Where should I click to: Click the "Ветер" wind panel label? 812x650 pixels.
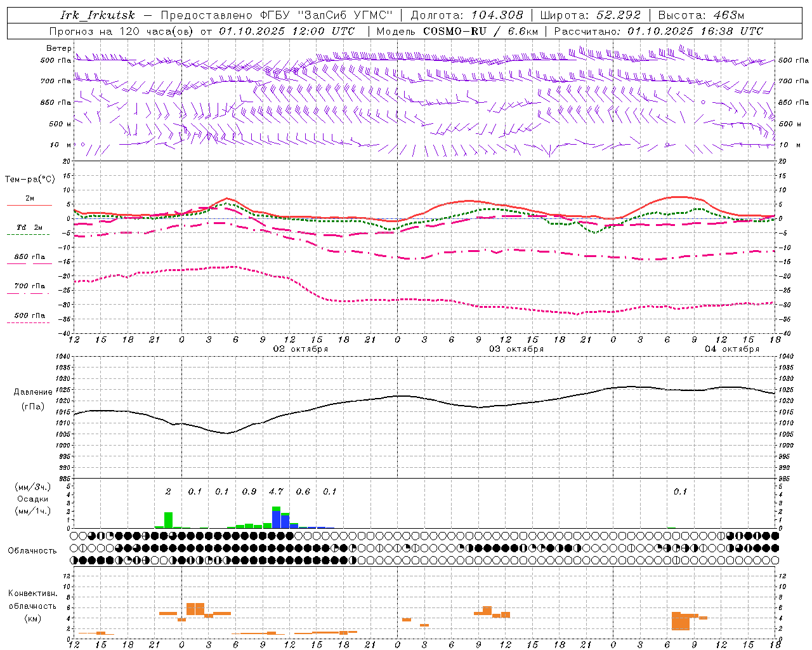(58, 48)
